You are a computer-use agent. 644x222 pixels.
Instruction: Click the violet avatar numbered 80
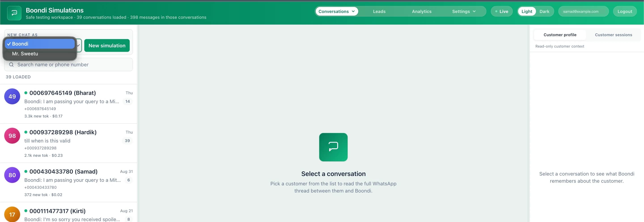tap(12, 175)
